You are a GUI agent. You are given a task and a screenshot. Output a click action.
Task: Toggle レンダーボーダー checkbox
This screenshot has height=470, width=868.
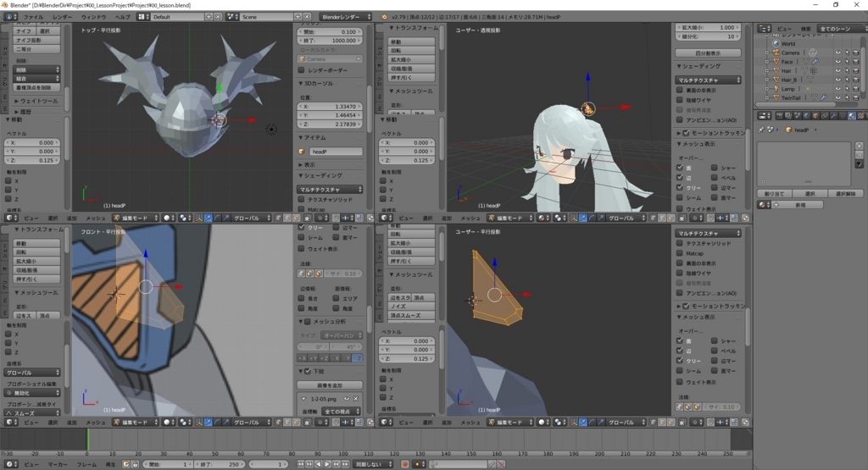click(302, 70)
